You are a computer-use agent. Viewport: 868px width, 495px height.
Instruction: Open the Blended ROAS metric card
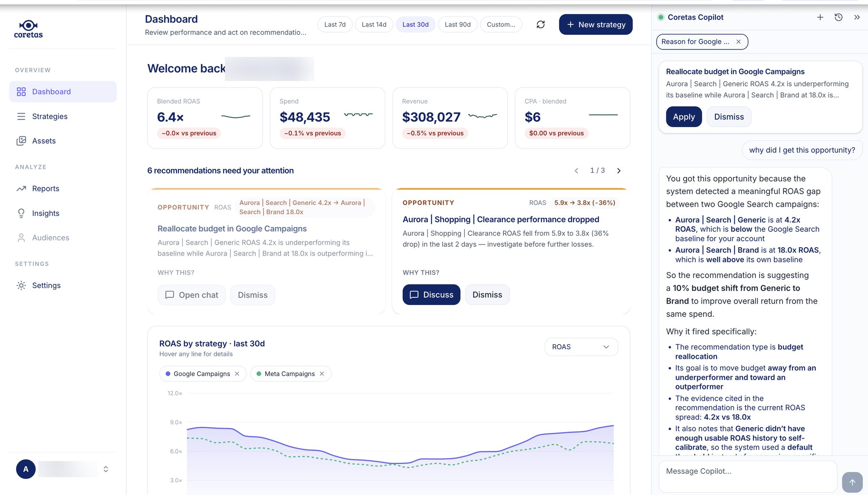click(205, 118)
